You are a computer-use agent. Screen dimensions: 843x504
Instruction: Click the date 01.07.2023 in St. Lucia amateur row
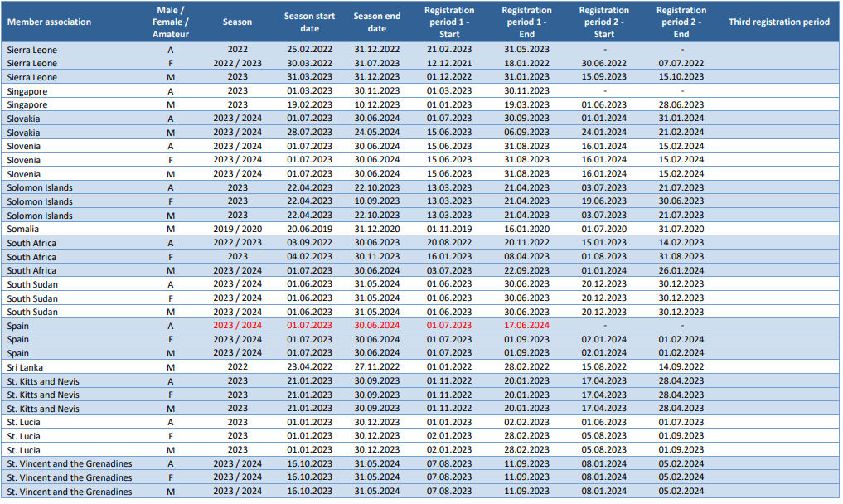tap(681, 422)
